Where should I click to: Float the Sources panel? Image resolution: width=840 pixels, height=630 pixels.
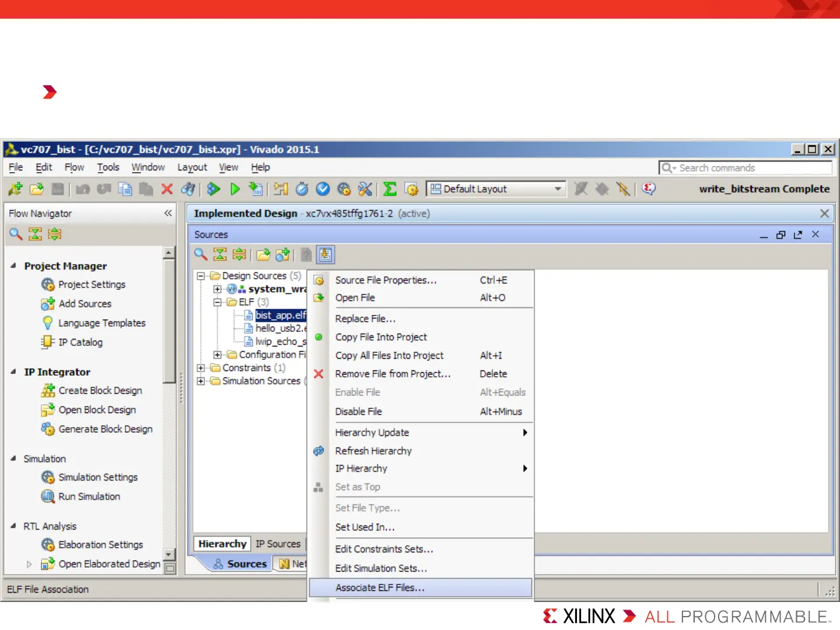click(x=798, y=235)
